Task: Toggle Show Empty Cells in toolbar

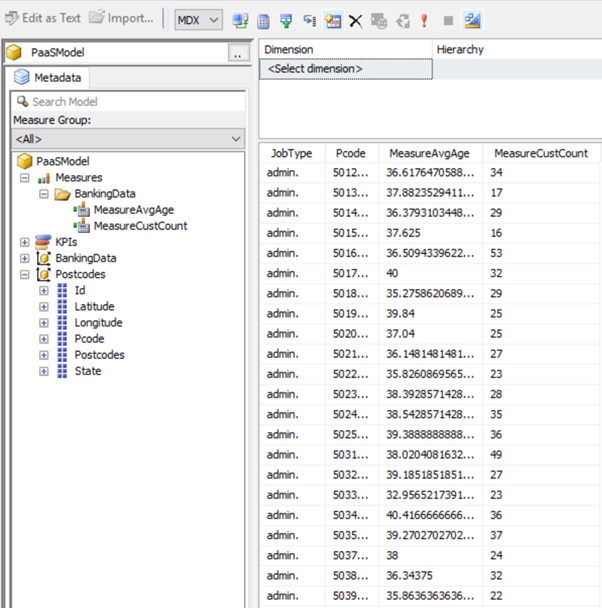Action: pyautogui.click(x=285, y=19)
